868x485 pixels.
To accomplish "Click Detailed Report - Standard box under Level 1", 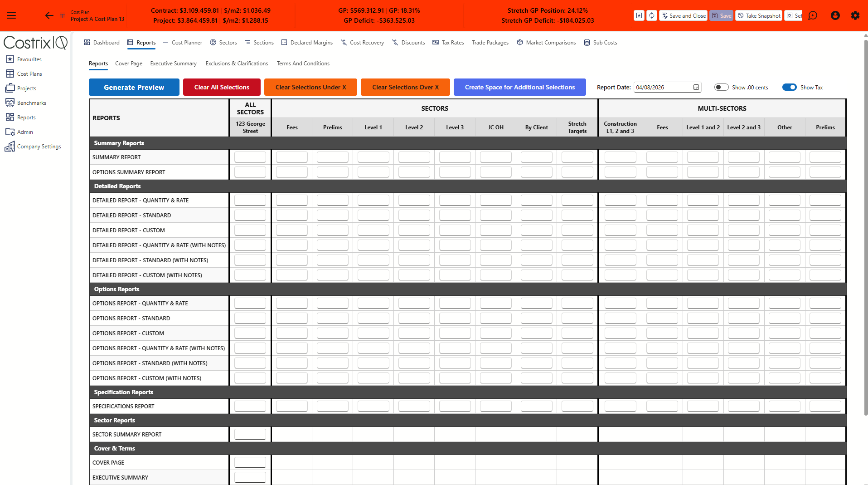I will click(x=373, y=215).
